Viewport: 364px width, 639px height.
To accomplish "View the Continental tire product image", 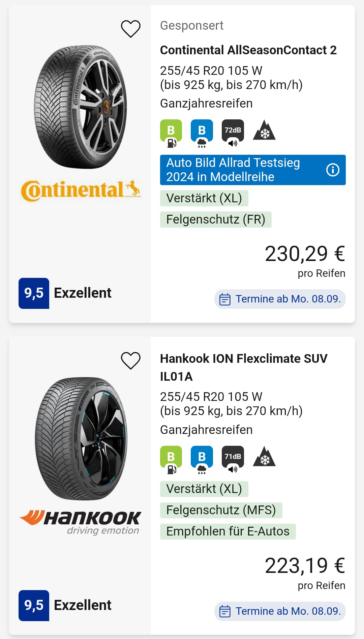I will coord(81,107).
